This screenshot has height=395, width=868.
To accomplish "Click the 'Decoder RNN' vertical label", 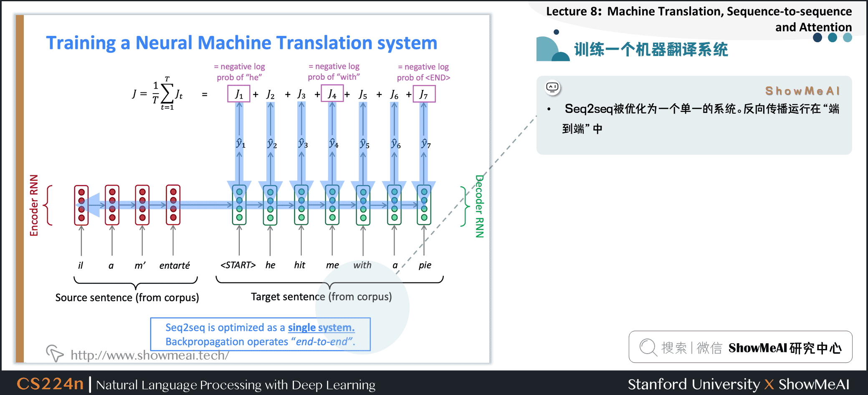I will click(480, 206).
